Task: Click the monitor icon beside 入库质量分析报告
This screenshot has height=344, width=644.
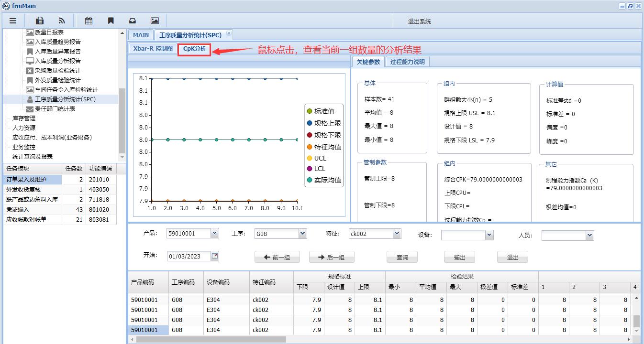Action: (x=30, y=61)
